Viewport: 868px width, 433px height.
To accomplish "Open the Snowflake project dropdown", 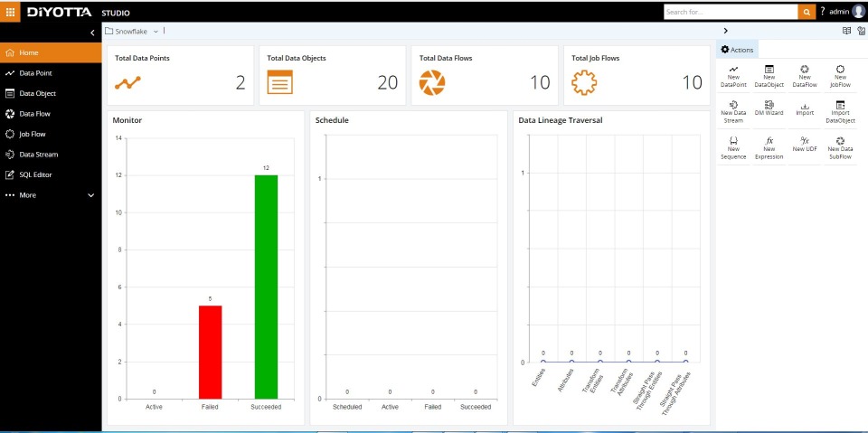I will pos(156,32).
